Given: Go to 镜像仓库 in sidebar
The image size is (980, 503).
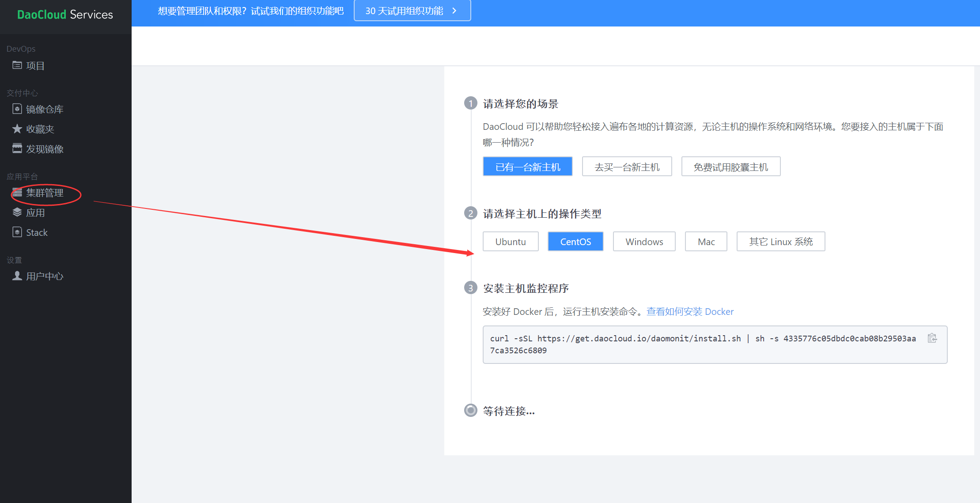Looking at the screenshot, I should tap(45, 109).
